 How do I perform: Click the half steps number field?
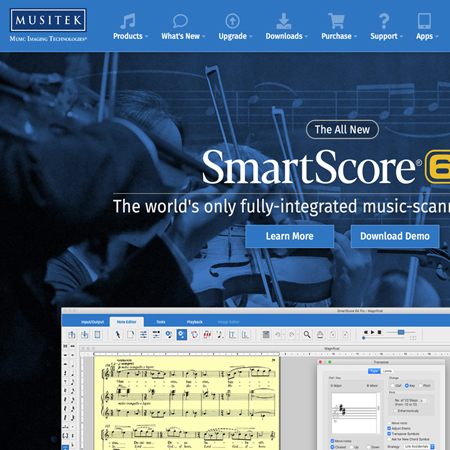tap(423, 401)
